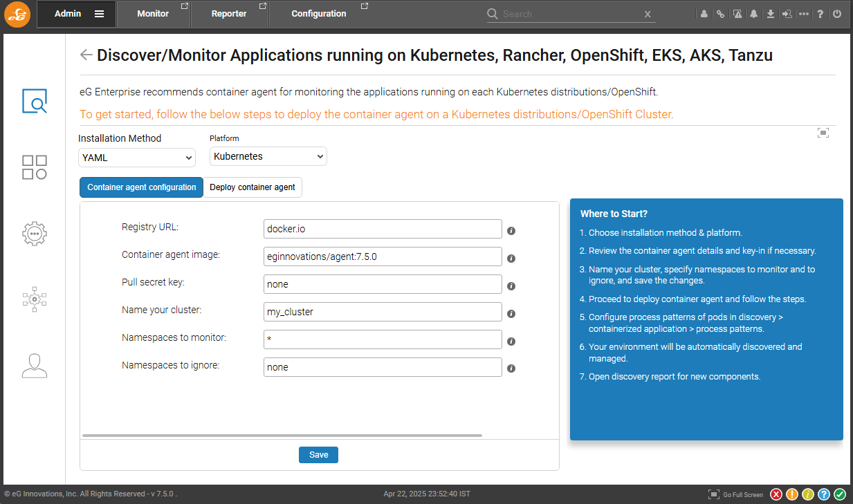Click the Namespaces to ignore field

(383, 367)
